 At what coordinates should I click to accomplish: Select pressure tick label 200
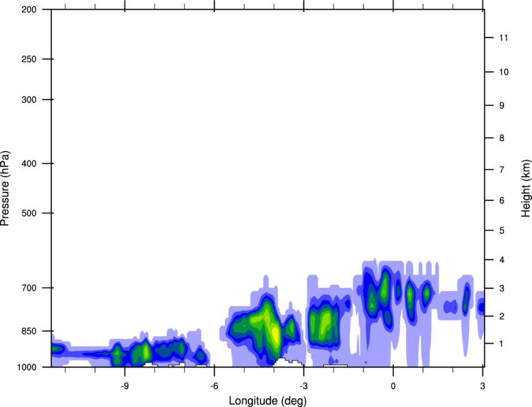point(29,9)
